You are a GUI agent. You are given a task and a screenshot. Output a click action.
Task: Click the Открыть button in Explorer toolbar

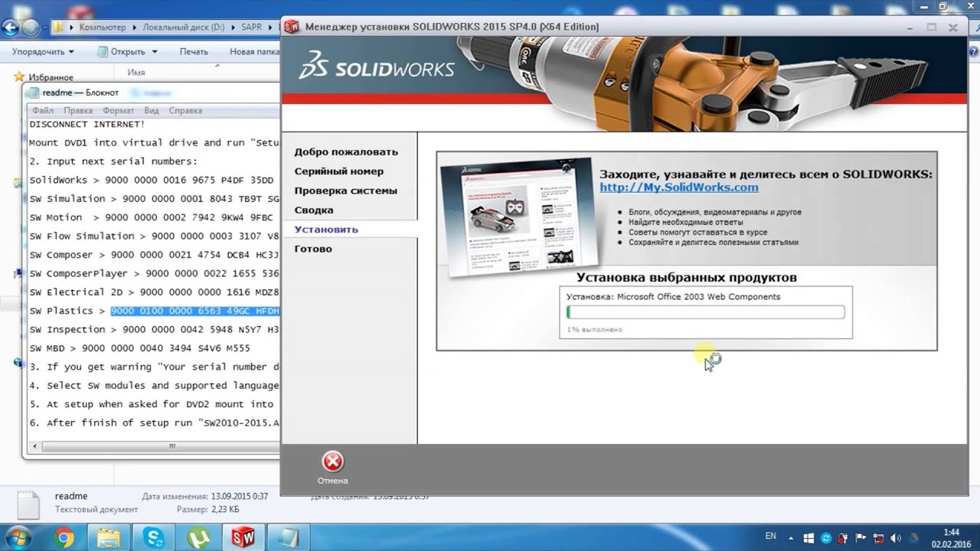(x=121, y=52)
